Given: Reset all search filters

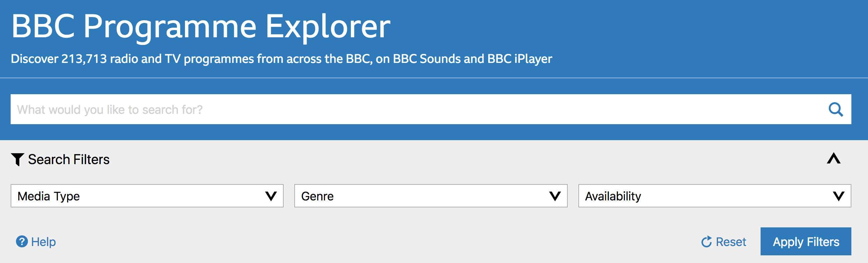Looking at the screenshot, I should click(731, 242).
